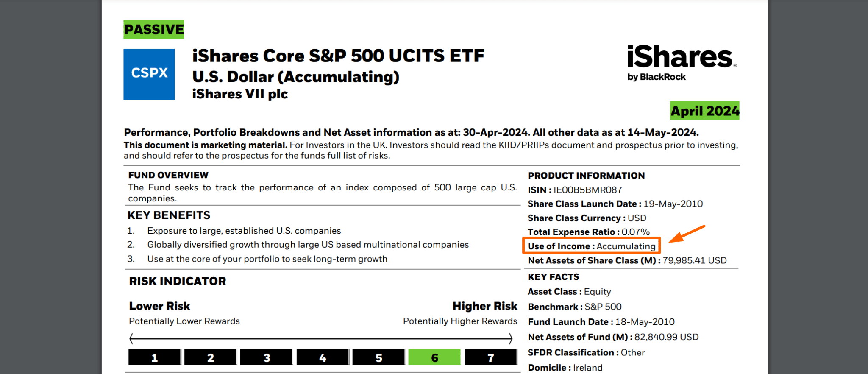Click the iShares by BlackRock logo

coord(681,62)
